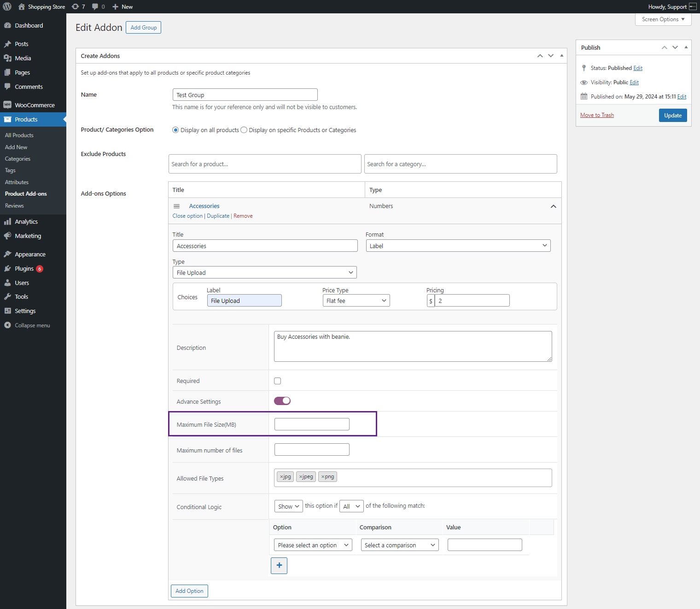Open the Select a comparison dropdown
Viewport: 700px width, 609px height.
coord(400,545)
